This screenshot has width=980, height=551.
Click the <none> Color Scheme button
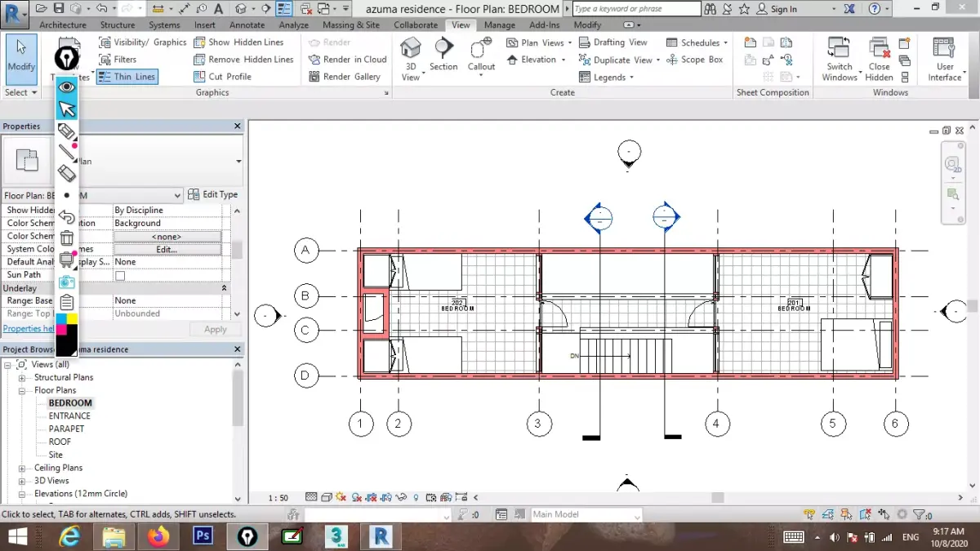(x=167, y=237)
